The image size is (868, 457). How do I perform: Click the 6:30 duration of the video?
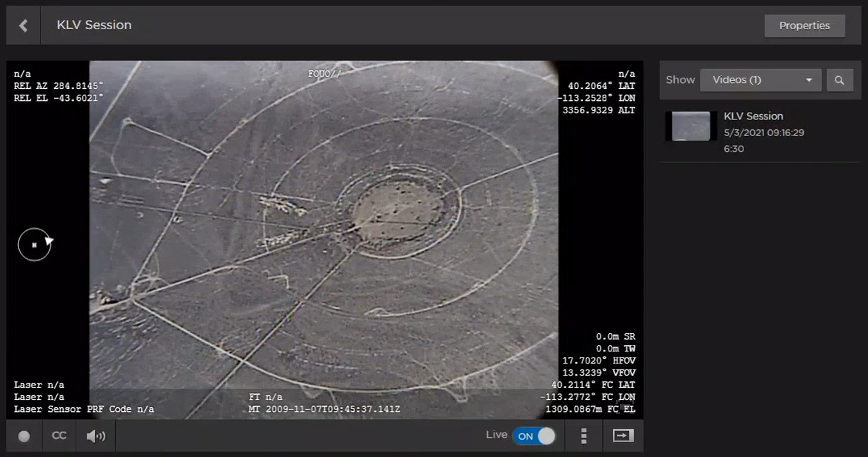pyautogui.click(x=733, y=149)
